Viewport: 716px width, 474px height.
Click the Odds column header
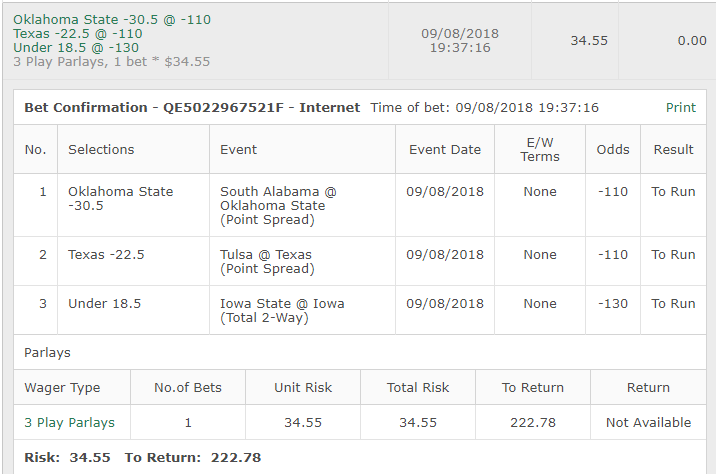(x=613, y=150)
